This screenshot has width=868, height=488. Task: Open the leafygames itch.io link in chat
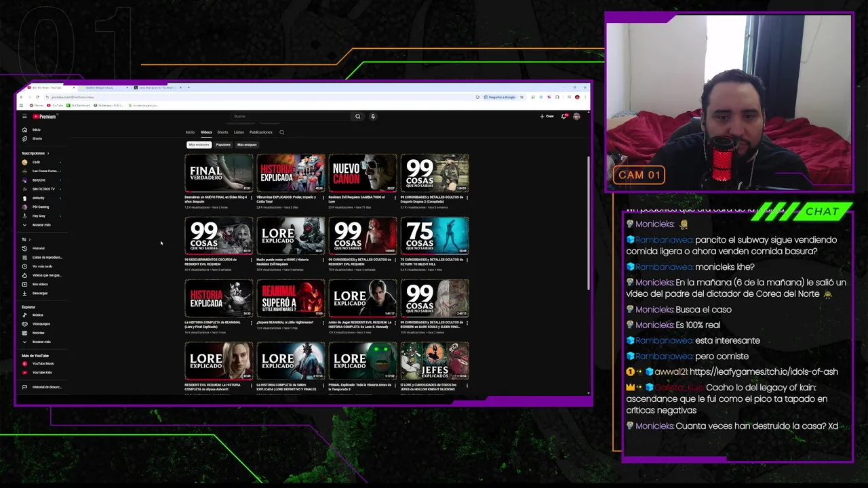tap(764, 372)
